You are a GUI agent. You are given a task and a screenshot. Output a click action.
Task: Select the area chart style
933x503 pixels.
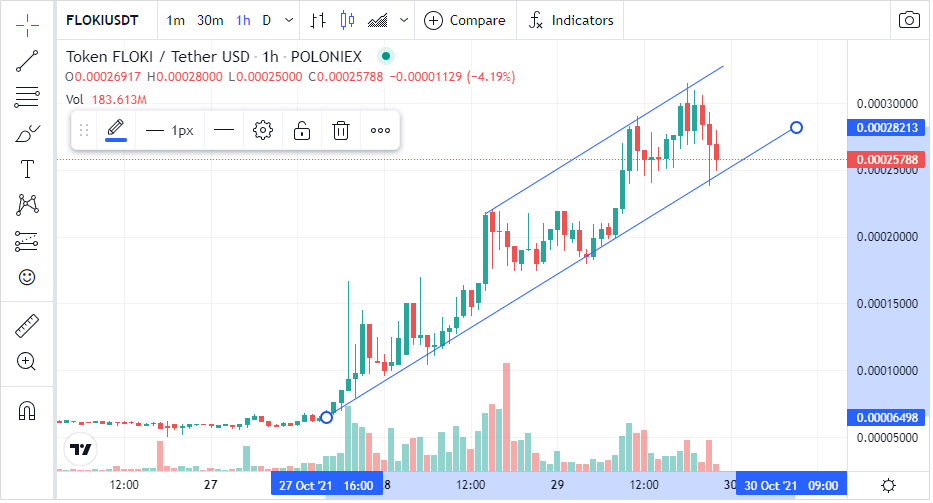pos(378,21)
